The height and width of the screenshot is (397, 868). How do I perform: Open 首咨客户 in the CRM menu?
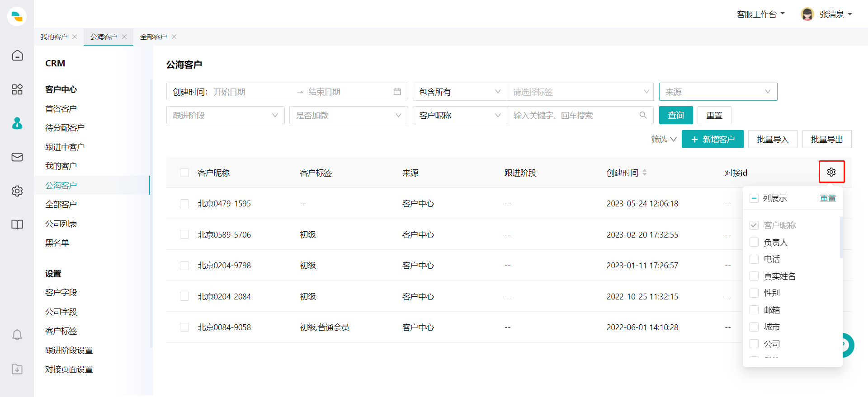pos(61,108)
